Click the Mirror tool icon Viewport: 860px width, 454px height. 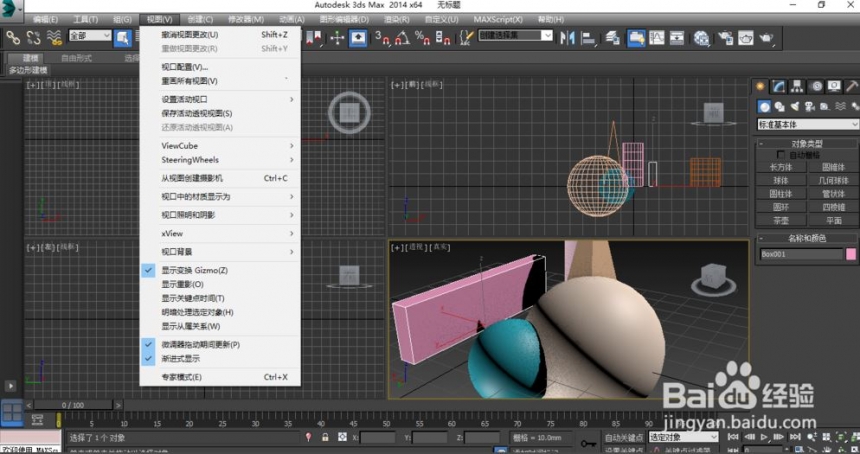568,38
